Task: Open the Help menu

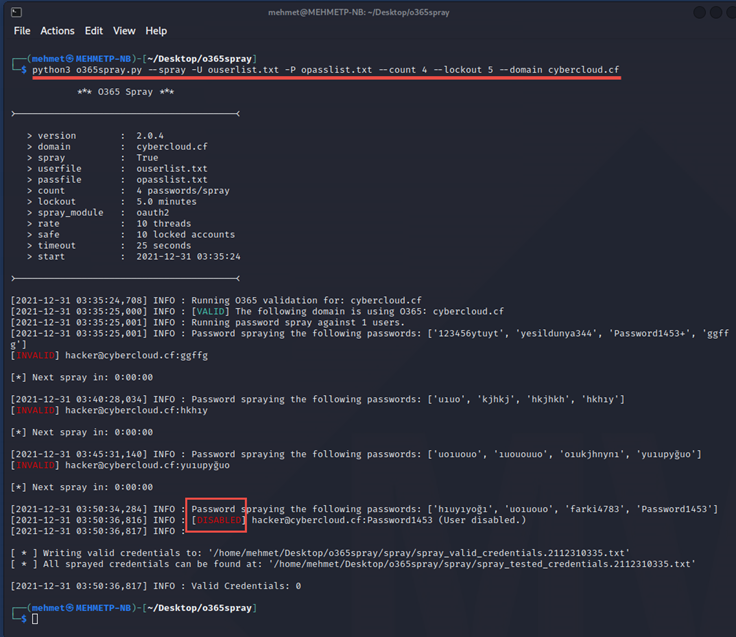Action: click(x=156, y=31)
